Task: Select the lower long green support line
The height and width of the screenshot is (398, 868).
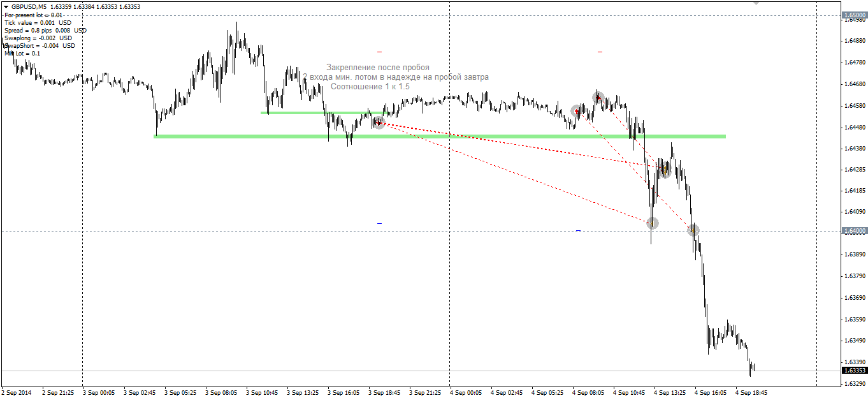Action: pyautogui.click(x=440, y=136)
